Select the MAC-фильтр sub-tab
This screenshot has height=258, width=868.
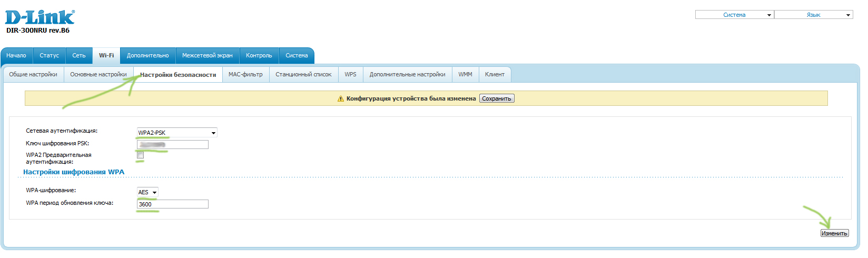(x=245, y=74)
